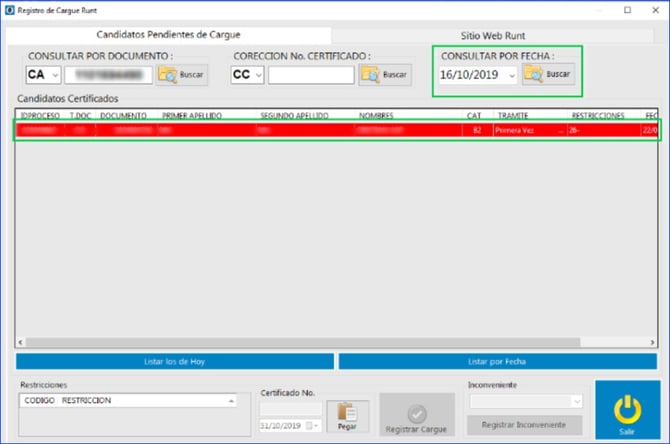
Task: Click the Salir power icon
Action: tap(626, 410)
